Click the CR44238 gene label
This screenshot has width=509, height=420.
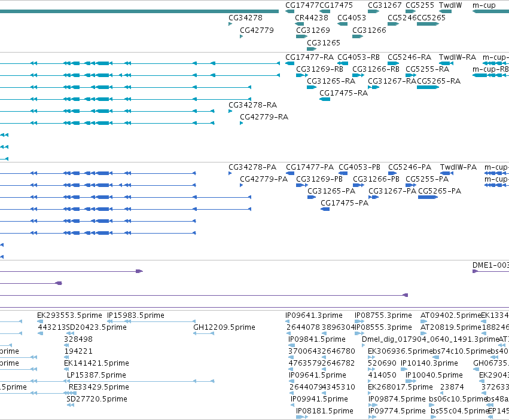[311, 18]
